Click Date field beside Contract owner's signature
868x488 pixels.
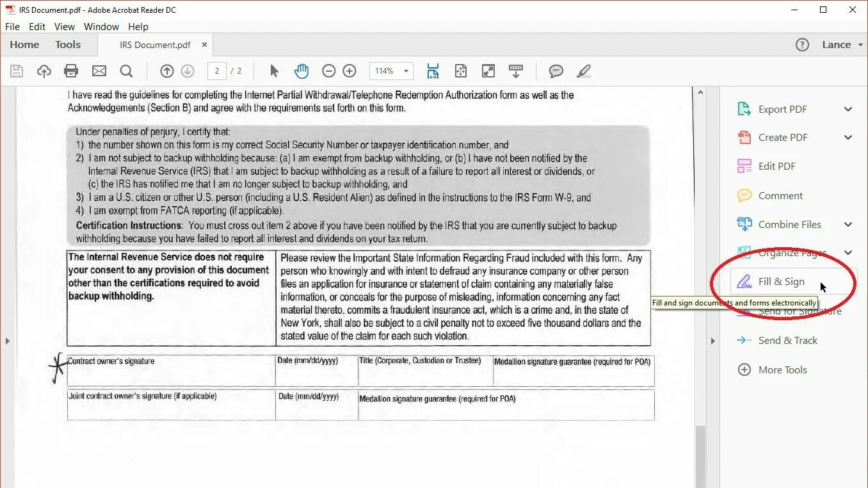pos(316,371)
